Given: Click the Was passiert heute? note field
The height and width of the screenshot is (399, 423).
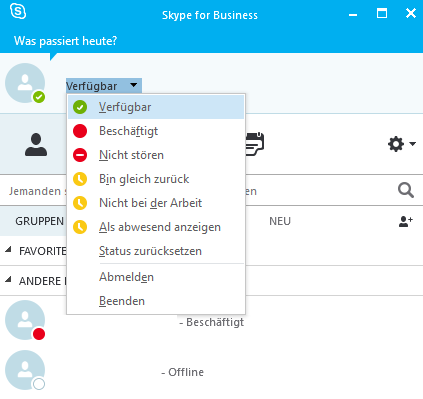Looking at the screenshot, I should 65,41.
